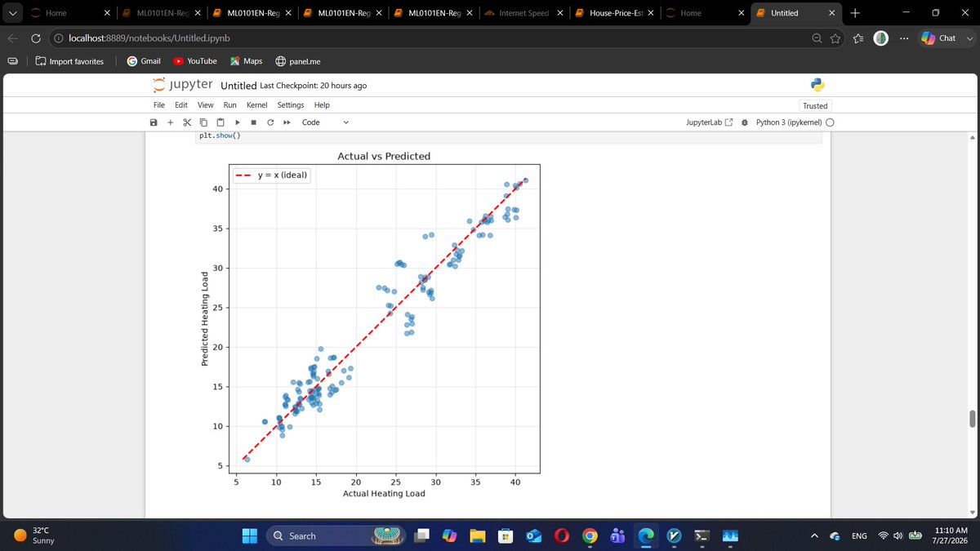
Task: Open the Run menu in Jupyter
Action: (x=230, y=105)
